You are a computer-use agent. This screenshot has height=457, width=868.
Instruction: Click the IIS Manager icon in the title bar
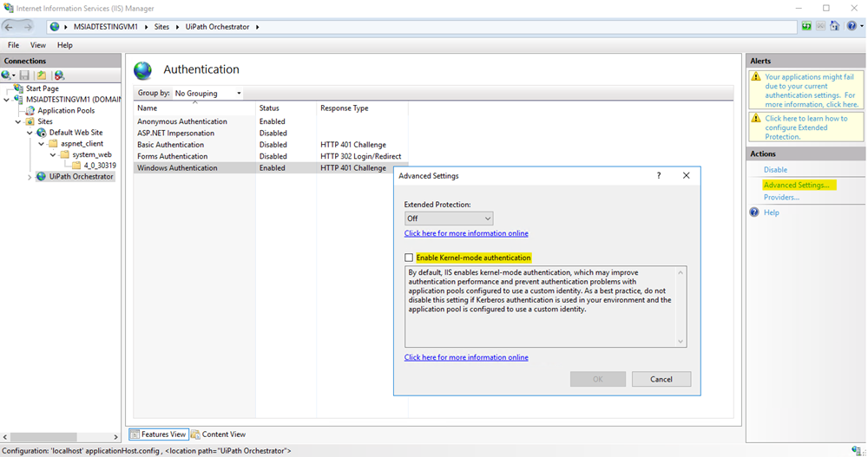[9, 9]
